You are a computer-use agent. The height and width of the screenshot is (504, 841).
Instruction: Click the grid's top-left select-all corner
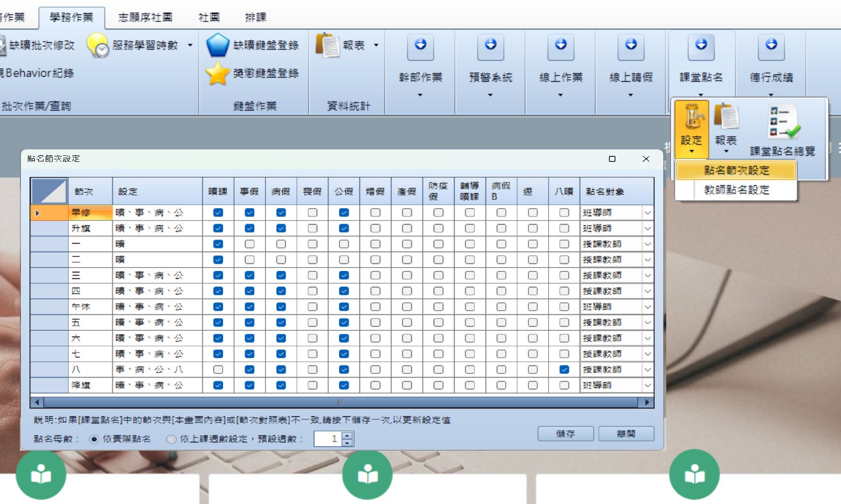[49, 191]
